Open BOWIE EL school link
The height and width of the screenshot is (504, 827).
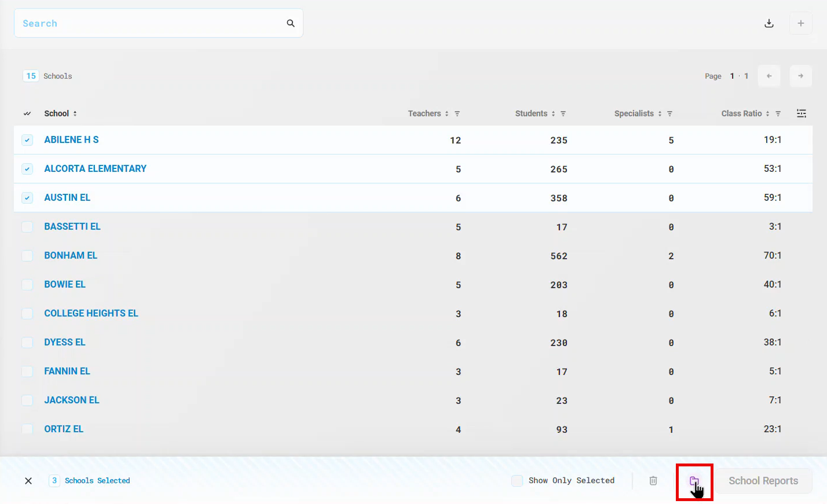coord(65,284)
